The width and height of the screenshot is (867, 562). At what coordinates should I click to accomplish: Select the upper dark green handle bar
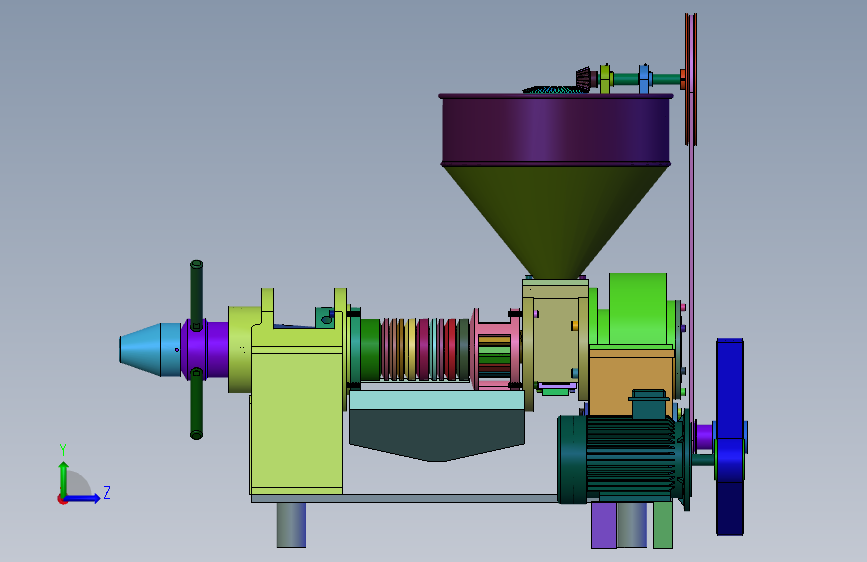tap(196, 295)
